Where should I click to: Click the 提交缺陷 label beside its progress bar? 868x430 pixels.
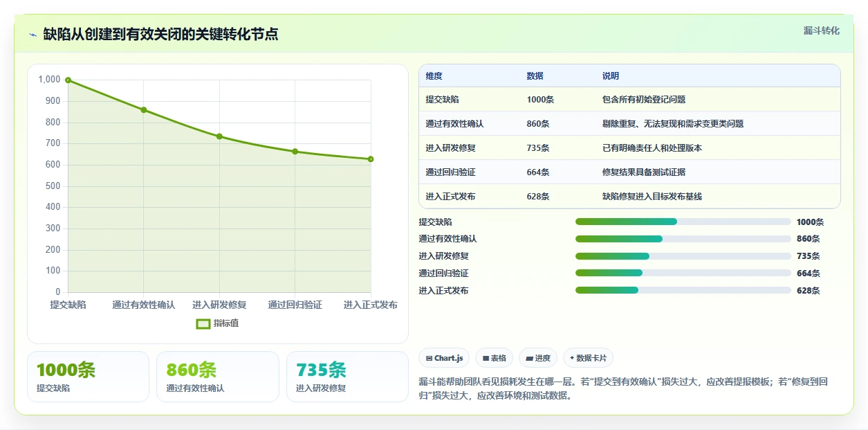coord(435,222)
